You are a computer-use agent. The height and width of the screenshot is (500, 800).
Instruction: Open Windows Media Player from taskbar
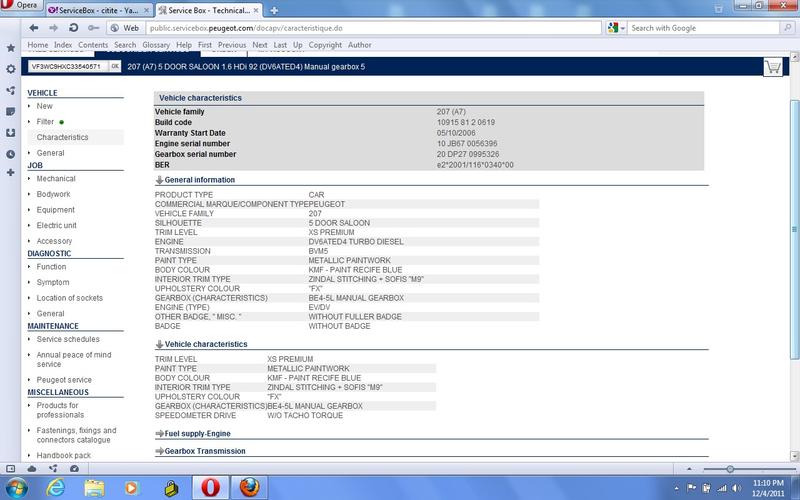(132, 488)
